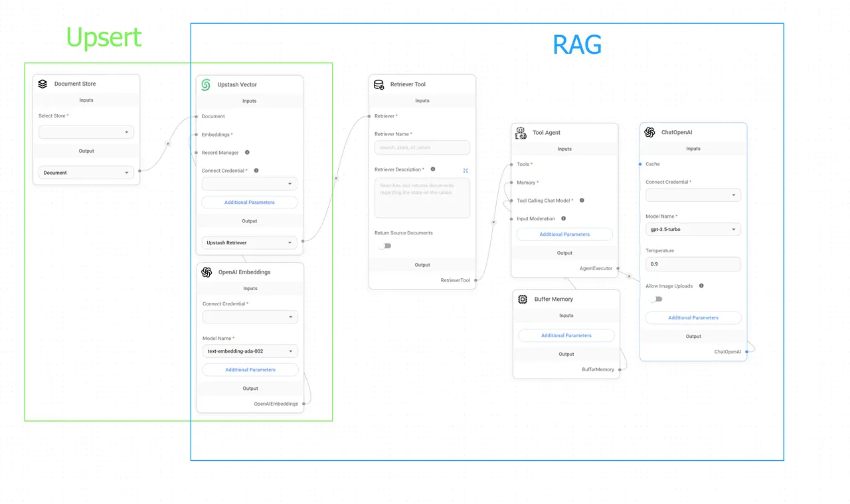Viewport: 850px width, 504px height.
Task: Click the Retriever input handle on Retriever Tool
Action: tap(369, 116)
